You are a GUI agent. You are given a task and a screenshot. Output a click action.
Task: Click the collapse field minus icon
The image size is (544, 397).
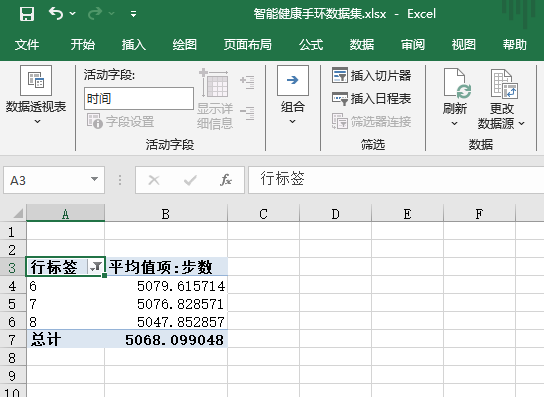[x=247, y=113]
